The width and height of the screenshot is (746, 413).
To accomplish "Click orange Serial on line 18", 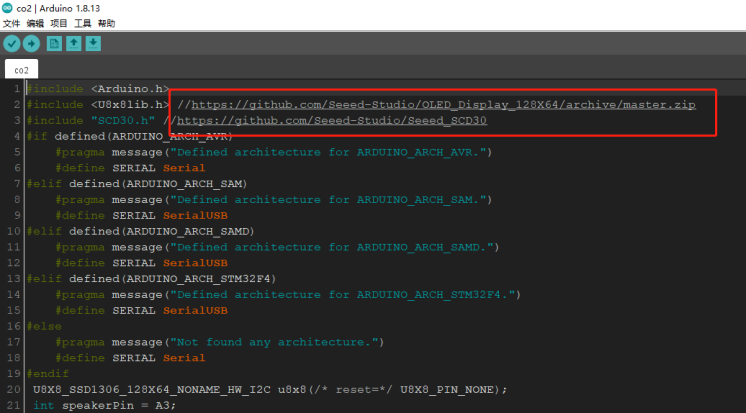I will (184, 358).
